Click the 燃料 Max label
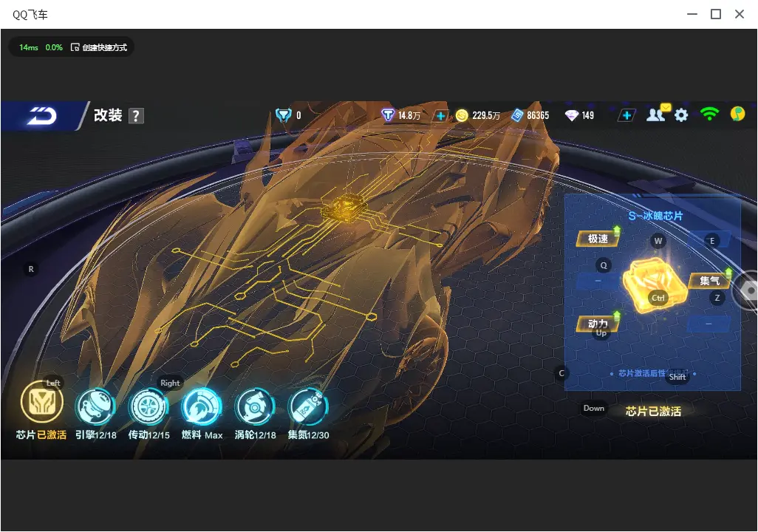Image resolution: width=758 pixels, height=532 pixels. (202, 434)
